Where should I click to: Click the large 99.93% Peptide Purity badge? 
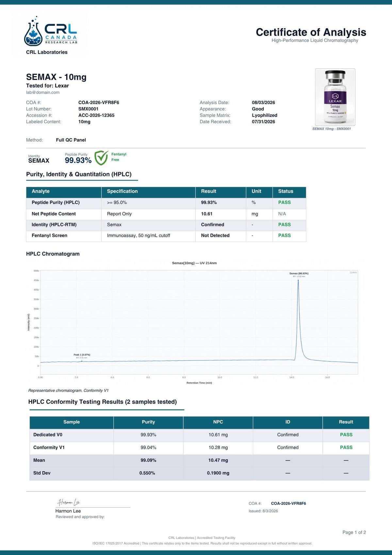tap(78, 160)
